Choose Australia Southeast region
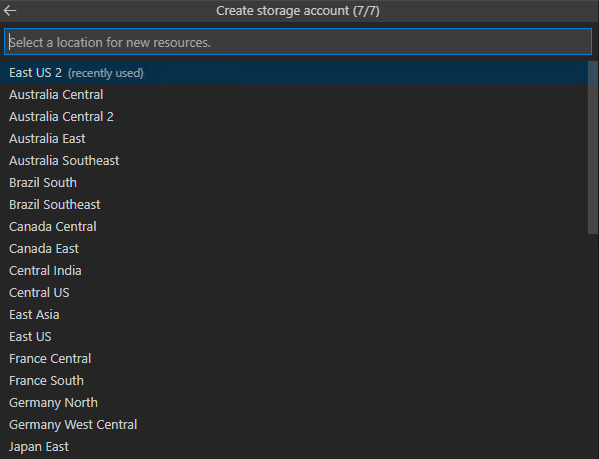 tap(294, 161)
